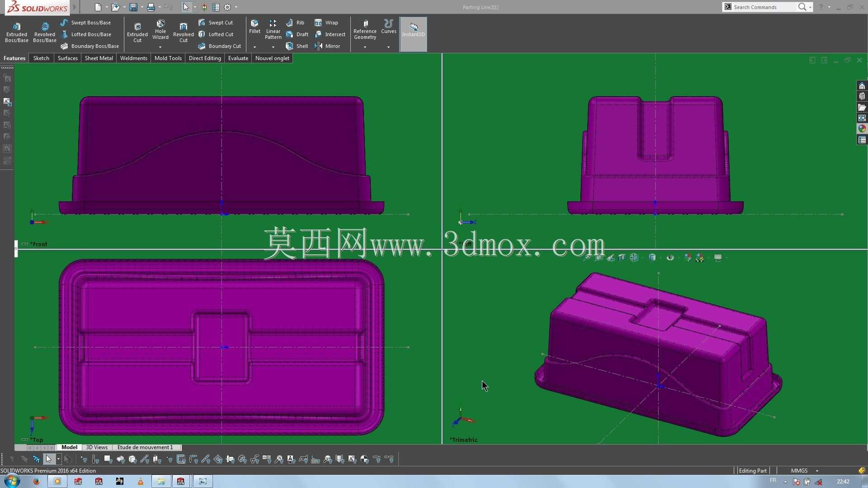Click the Windows Start button
This screenshot has width=868, height=488.
click(12, 481)
